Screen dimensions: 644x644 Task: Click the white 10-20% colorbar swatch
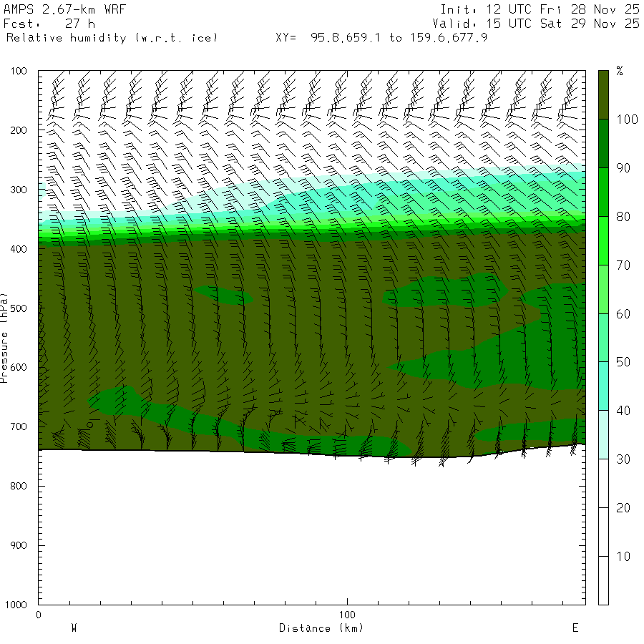pos(603,532)
